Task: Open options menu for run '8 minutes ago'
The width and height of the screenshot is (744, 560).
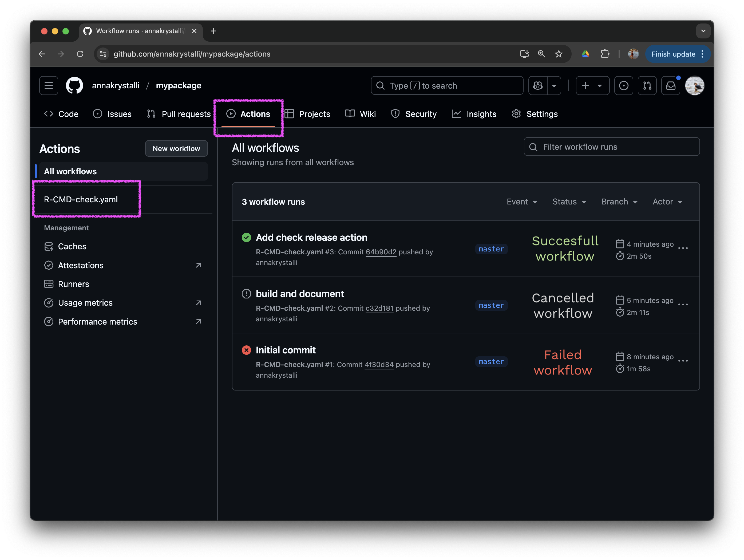Action: pyautogui.click(x=683, y=361)
